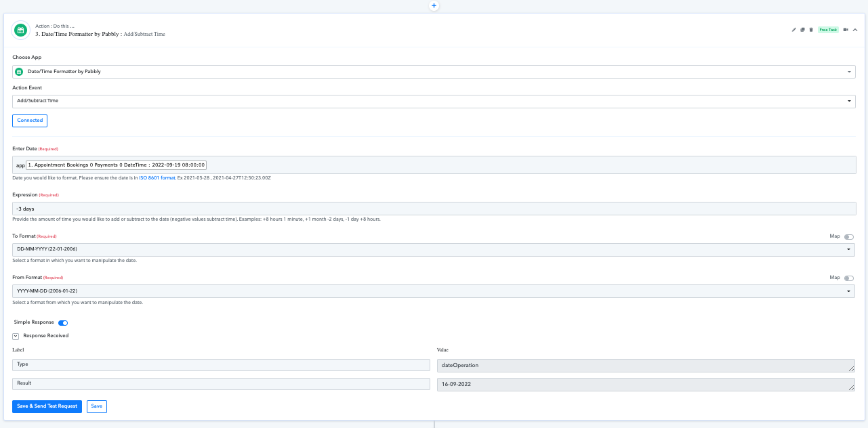
Task: Click the dateOperation value field
Action: [646, 366]
